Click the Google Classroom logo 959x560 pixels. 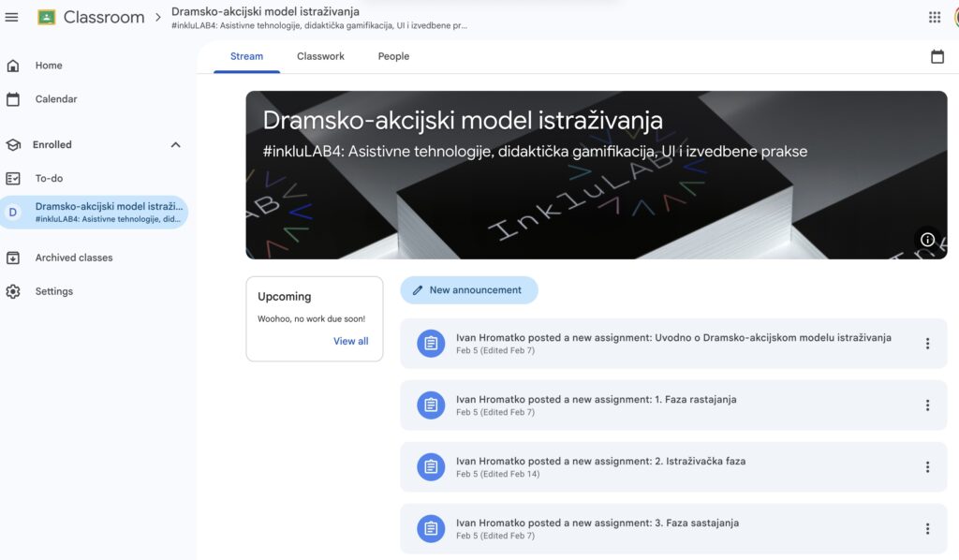pos(47,17)
